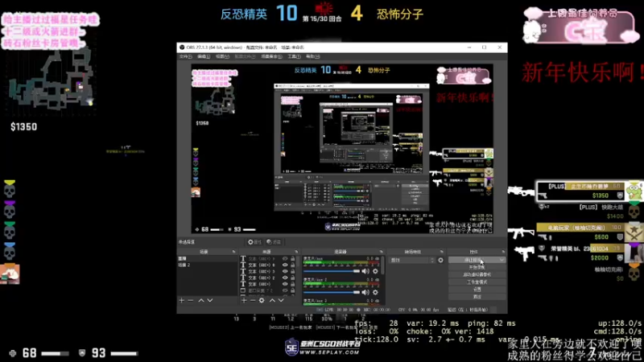Open the scene transition type combo box
The image size is (644, 362).
[411, 260]
